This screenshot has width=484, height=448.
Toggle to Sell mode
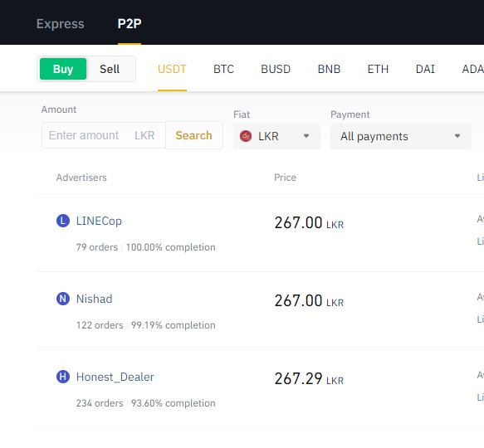(110, 69)
